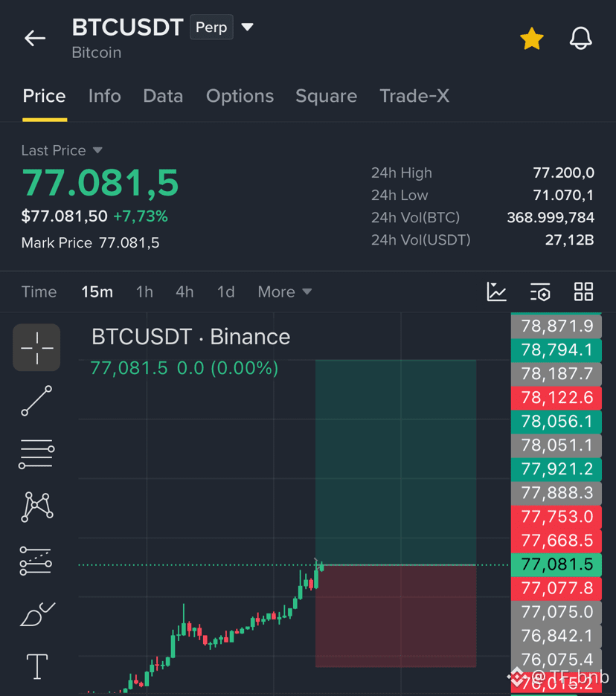Click the 78,056.1 green price label
This screenshot has width=616, height=696.
click(x=556, y=422)
